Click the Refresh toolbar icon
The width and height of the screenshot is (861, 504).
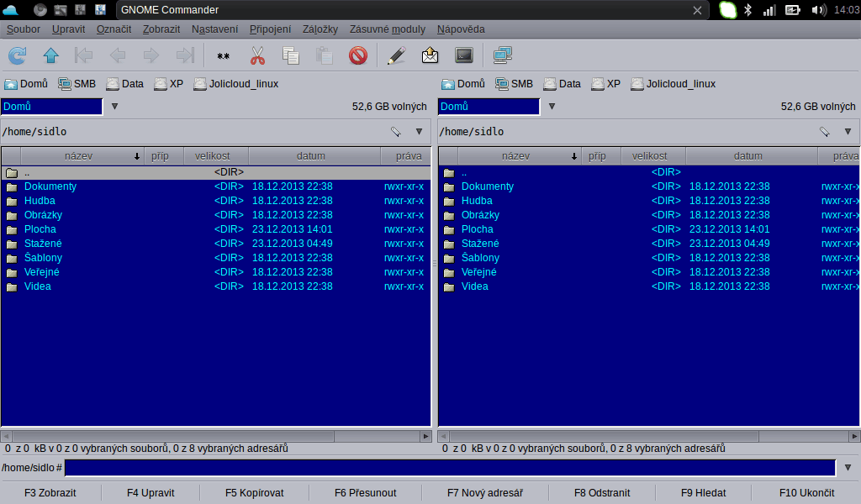17,56
